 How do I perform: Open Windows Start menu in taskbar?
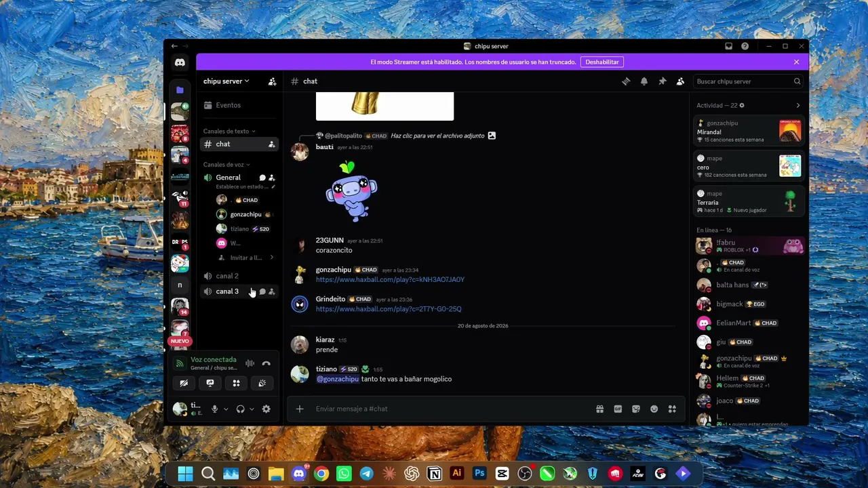coord(185,474)
